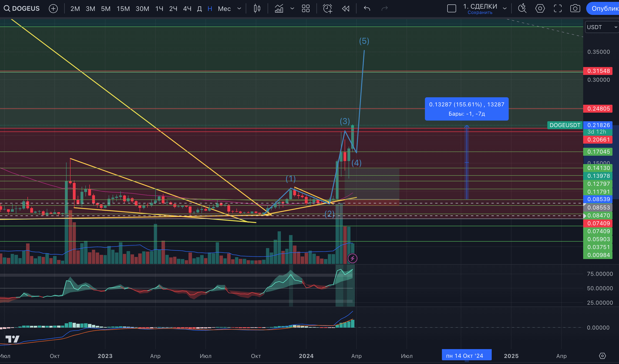619x364 pixels.
Task: Switch to the daily Д timeframe
Action: coord(199,8)
